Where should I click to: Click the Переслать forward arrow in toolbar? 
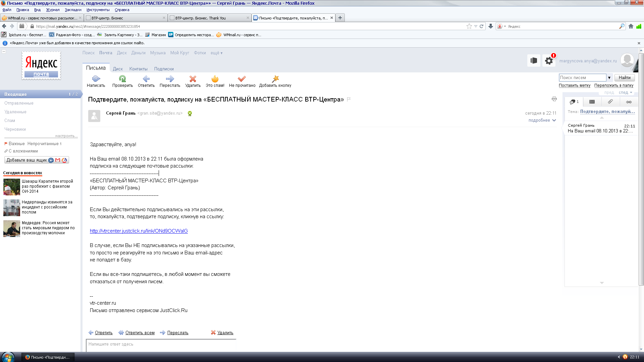(x=170, y=79)
